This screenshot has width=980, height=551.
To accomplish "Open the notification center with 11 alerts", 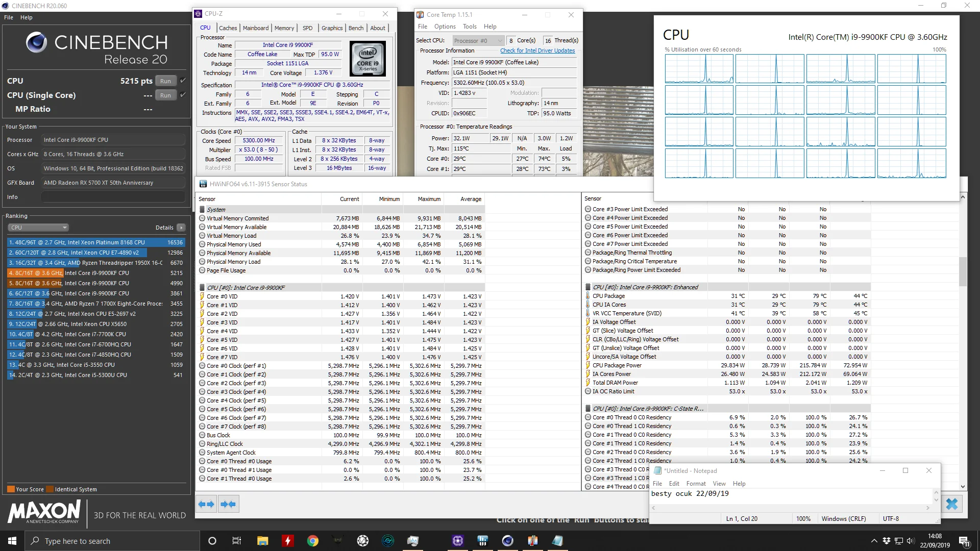I will click(x=965, y=541).
